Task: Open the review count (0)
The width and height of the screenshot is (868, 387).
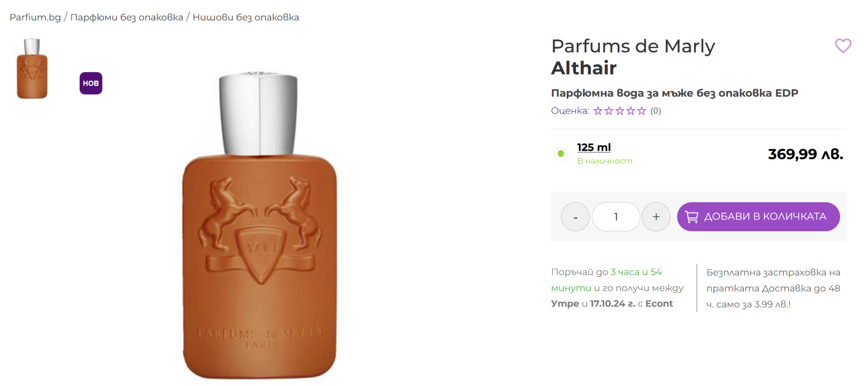Action: point(656,111)
